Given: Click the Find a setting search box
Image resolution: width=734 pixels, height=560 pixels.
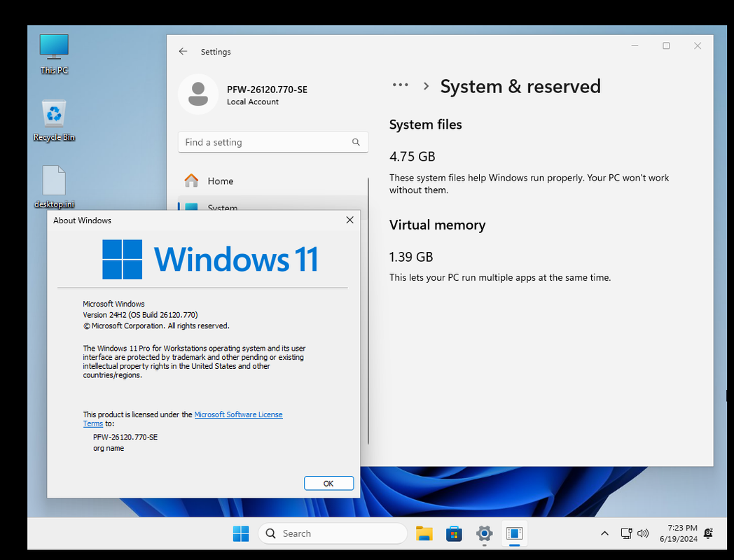Looking at the screenshot, I should pos(273,142).
